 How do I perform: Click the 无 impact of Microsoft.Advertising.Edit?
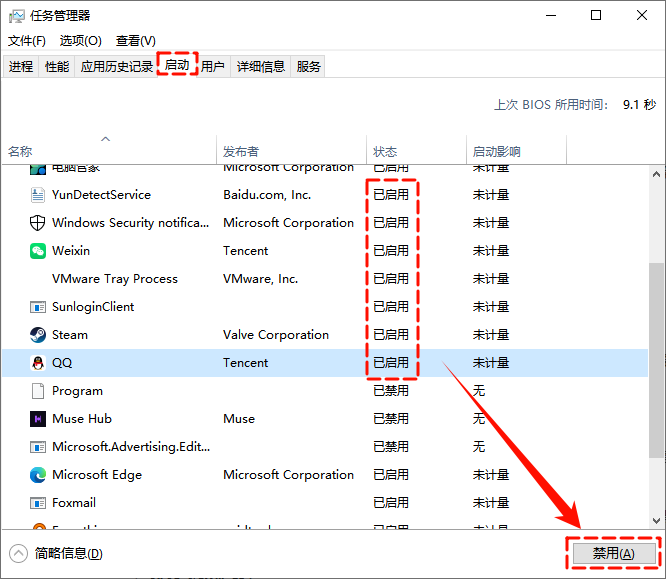pyautogui.click(x=479, y=447)
